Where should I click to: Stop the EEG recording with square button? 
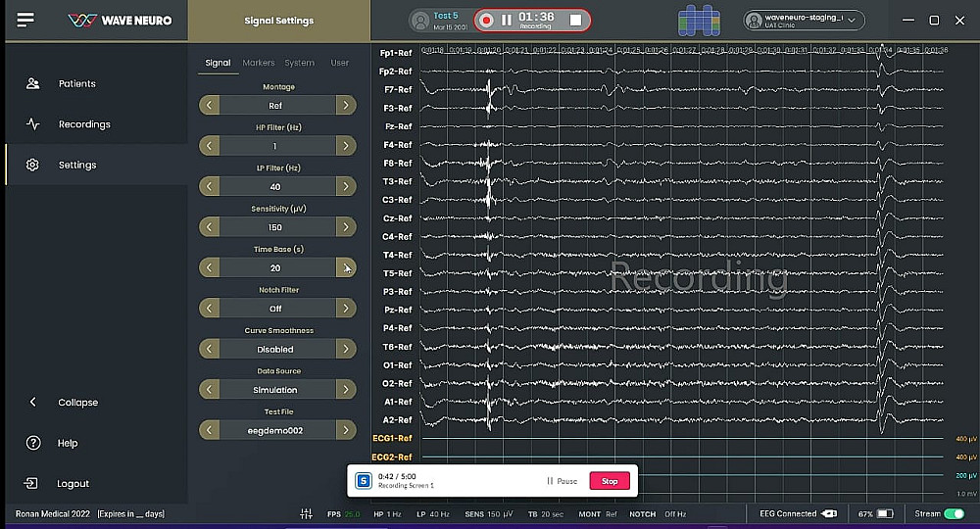click(575, 21)
